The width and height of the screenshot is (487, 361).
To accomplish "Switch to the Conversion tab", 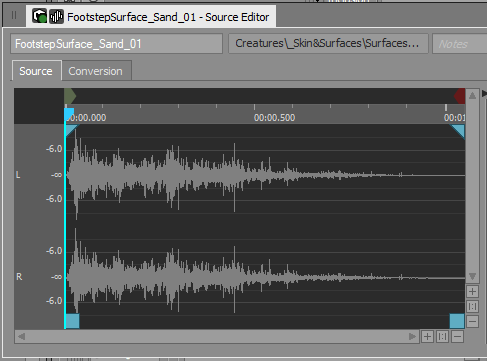I will tap(96, 71).
